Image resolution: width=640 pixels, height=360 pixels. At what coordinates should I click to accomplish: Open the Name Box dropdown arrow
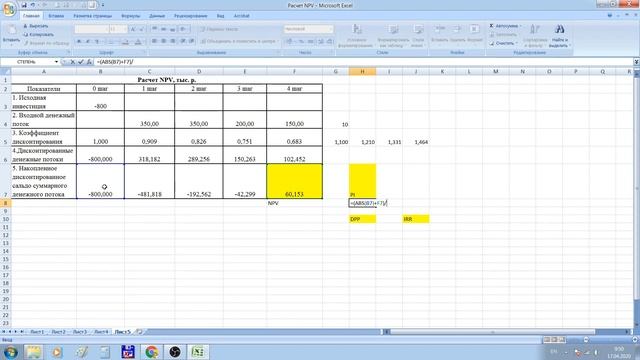[x=56, y=62]
